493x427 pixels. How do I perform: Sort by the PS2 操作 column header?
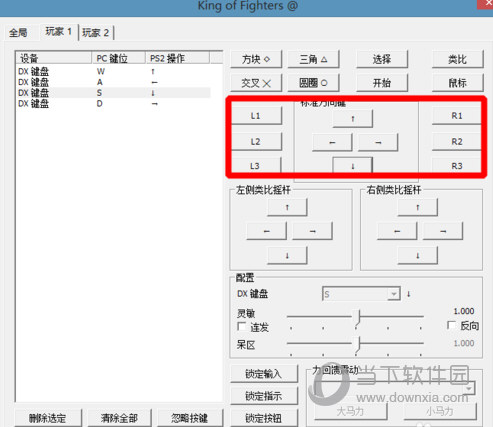pyautogui.click(x=178, y=58)
